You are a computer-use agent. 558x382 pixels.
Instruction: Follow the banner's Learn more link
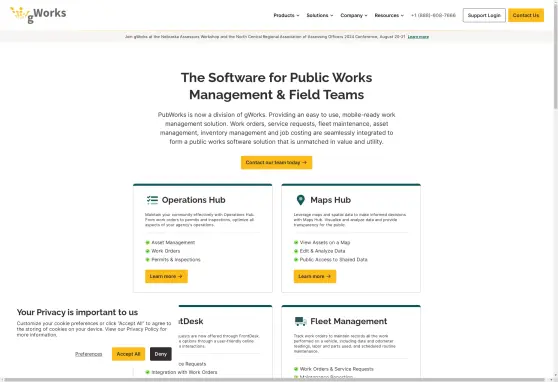(x=418, y=37)
